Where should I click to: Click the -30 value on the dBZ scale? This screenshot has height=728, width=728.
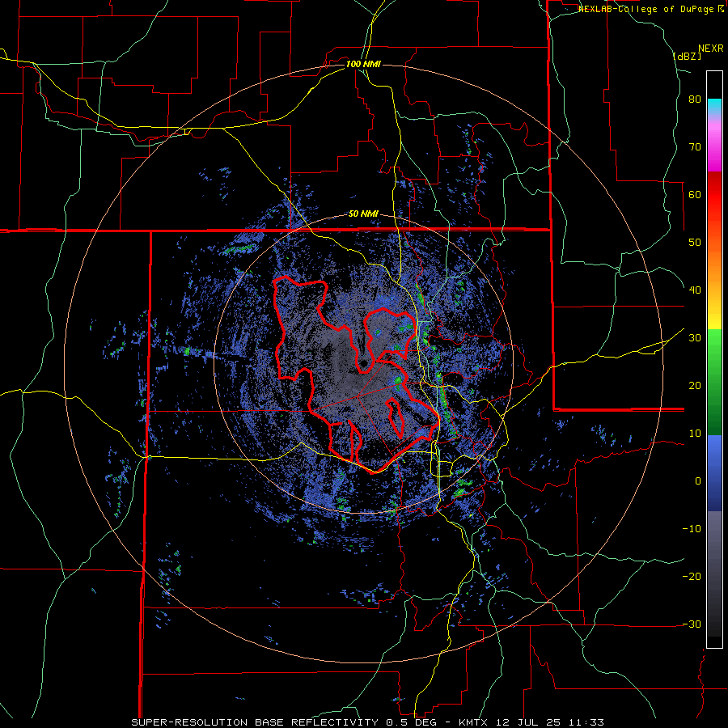coord(692,624)
